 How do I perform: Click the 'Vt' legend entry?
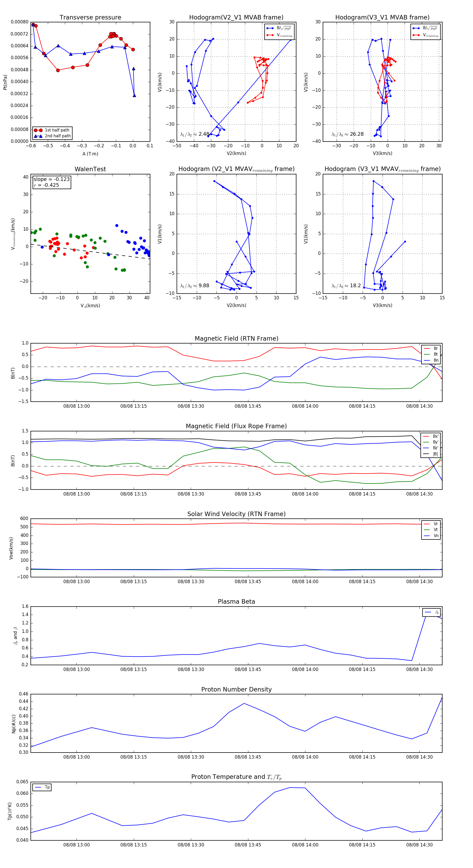click(x=431, y=530)
